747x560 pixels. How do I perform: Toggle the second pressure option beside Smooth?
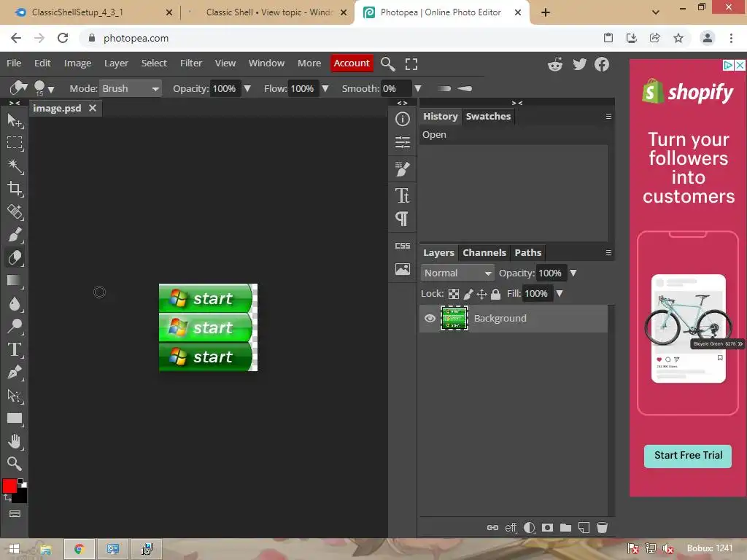pos(465,88)
